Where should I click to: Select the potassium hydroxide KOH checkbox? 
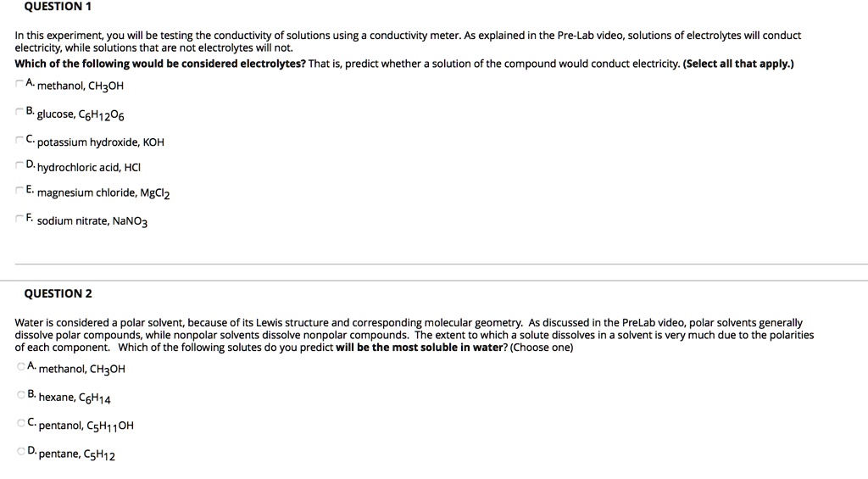(x=19, y=138)
